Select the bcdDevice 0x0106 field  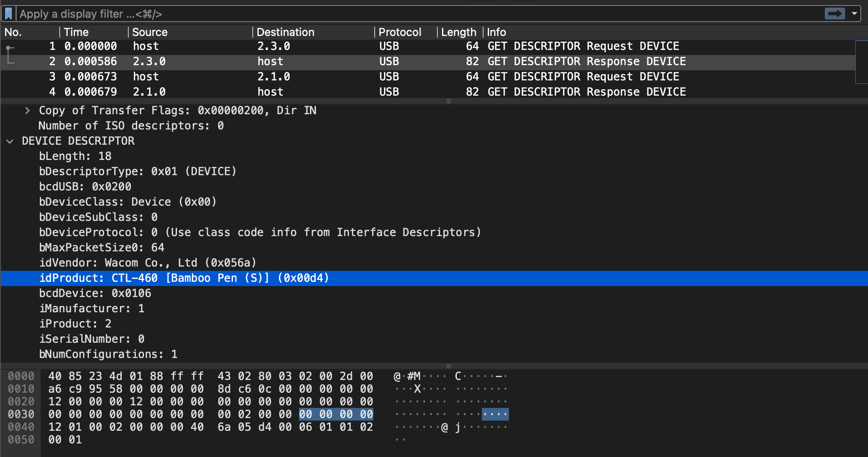[x=95, y=293]
